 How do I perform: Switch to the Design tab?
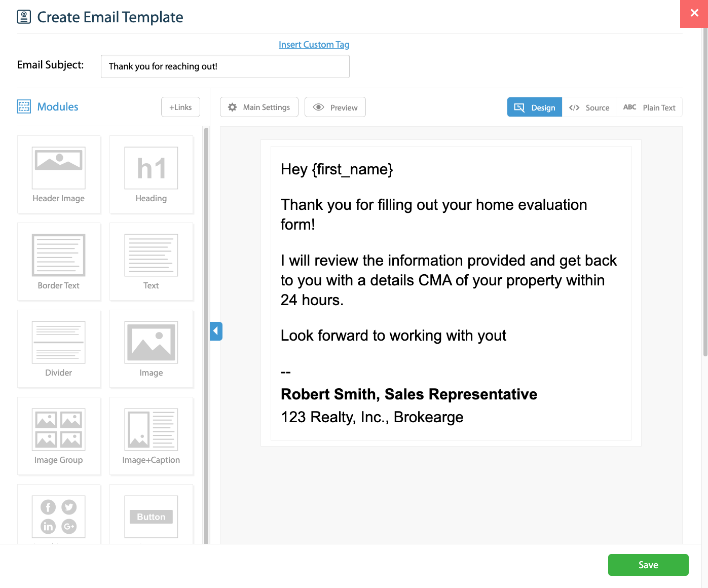535,107
